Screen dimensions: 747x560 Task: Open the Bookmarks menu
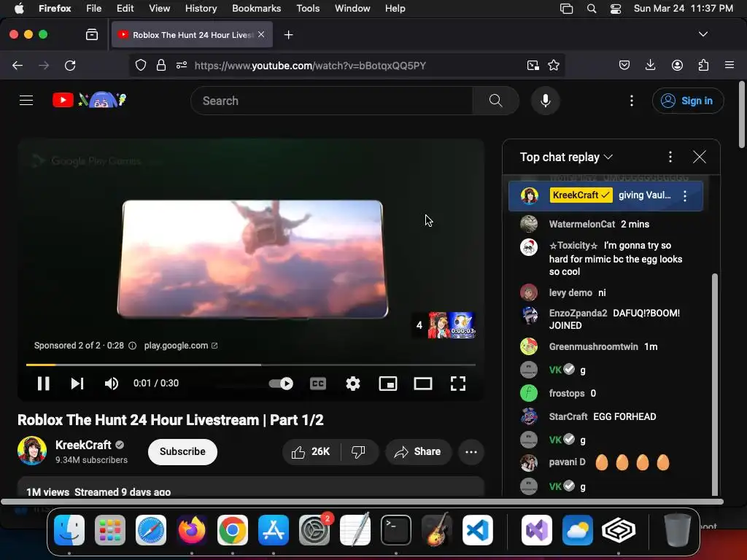point(256,9)
